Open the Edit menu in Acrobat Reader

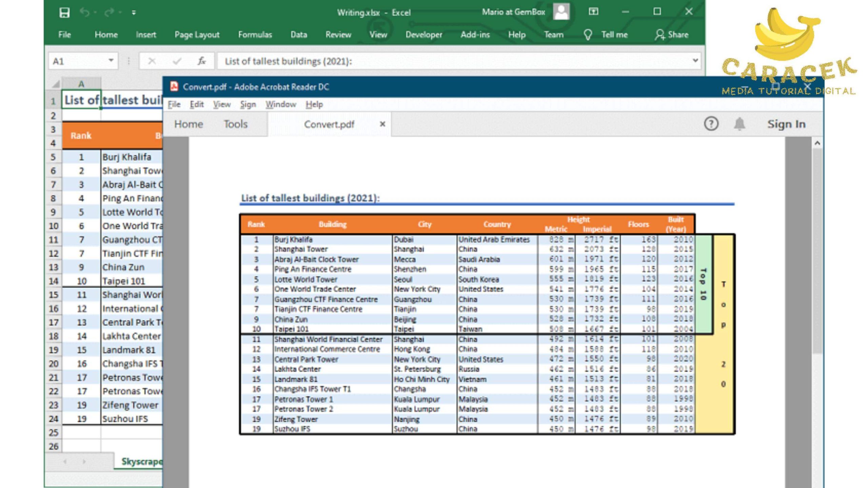pos(197,104)
